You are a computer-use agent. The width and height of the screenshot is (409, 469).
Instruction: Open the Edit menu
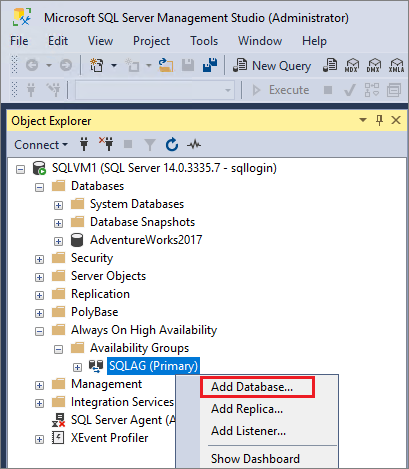(58, 41)
